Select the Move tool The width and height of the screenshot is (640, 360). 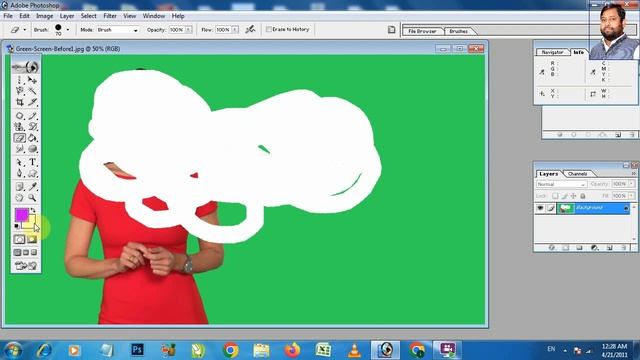click(x=32, y=80)
